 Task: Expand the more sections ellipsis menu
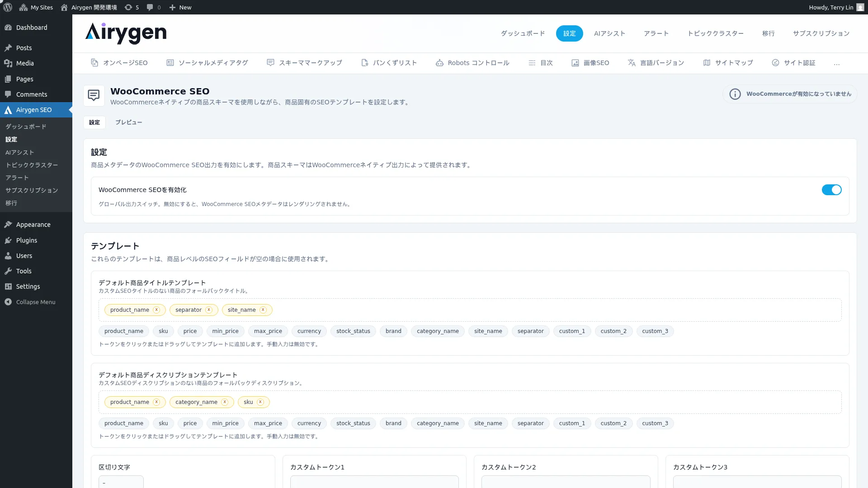click(837, 63)
